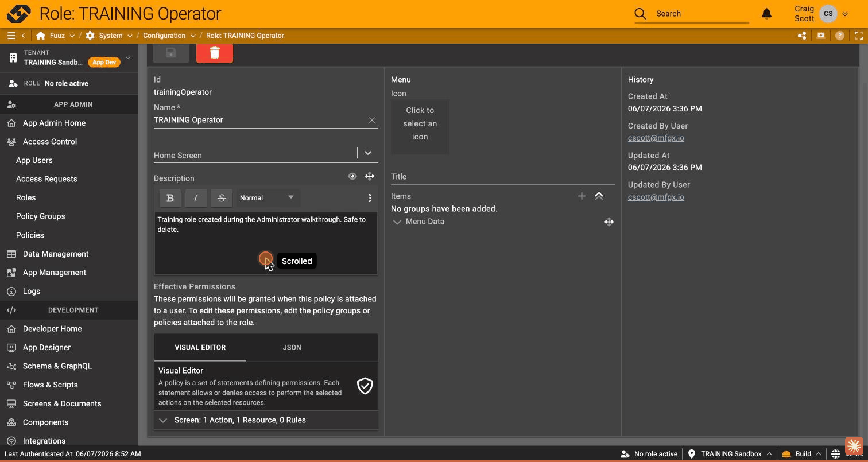Open the Configuration breadcrumb dropdown

pos(193,36)
